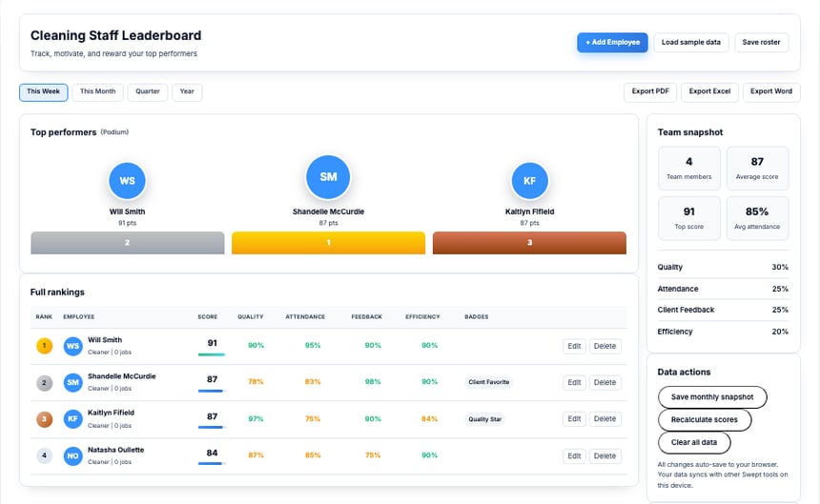Click the silver rank 2 badge

(x=44, y=383)
